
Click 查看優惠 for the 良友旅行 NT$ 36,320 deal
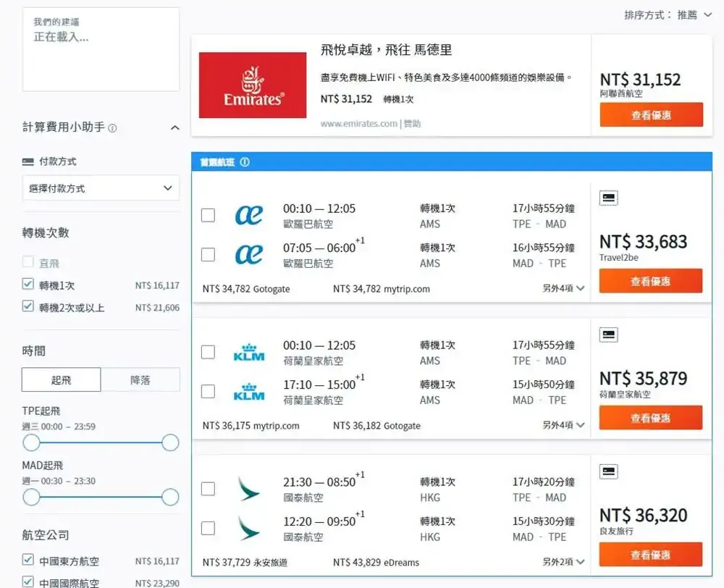click(651, 554)
